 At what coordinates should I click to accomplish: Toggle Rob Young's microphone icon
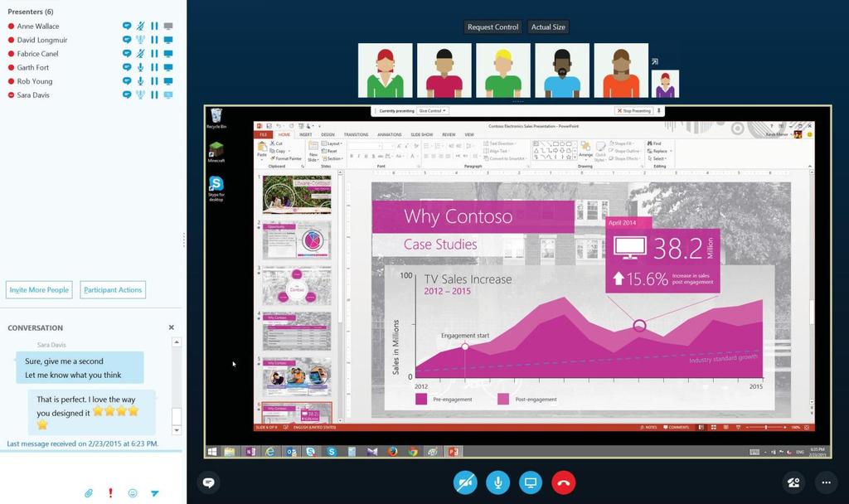click(140, 81)
